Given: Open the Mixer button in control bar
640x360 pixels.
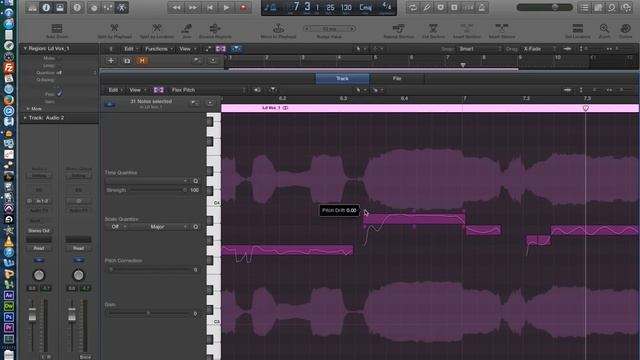Looking at the screenshot, I should point(108,7).
